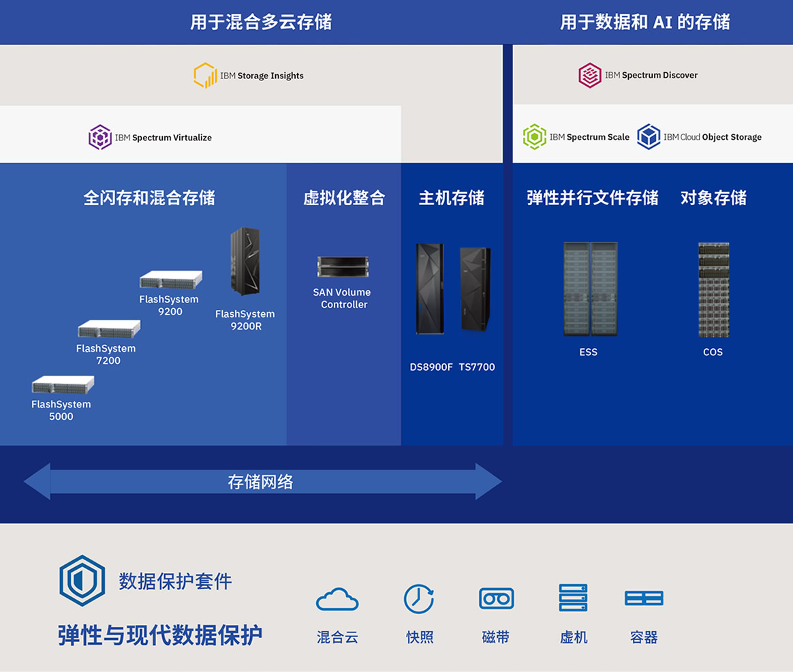Select the FlashSystem 9200 device image
793x672 pixels.
(171, 280)
